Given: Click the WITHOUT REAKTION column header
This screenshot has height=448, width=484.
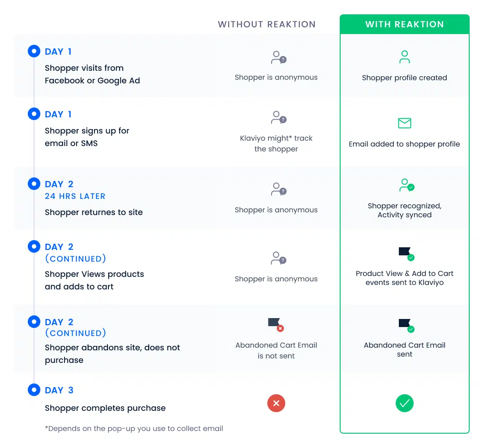Looking at the screenshot, I should click(x=267, y=24).
